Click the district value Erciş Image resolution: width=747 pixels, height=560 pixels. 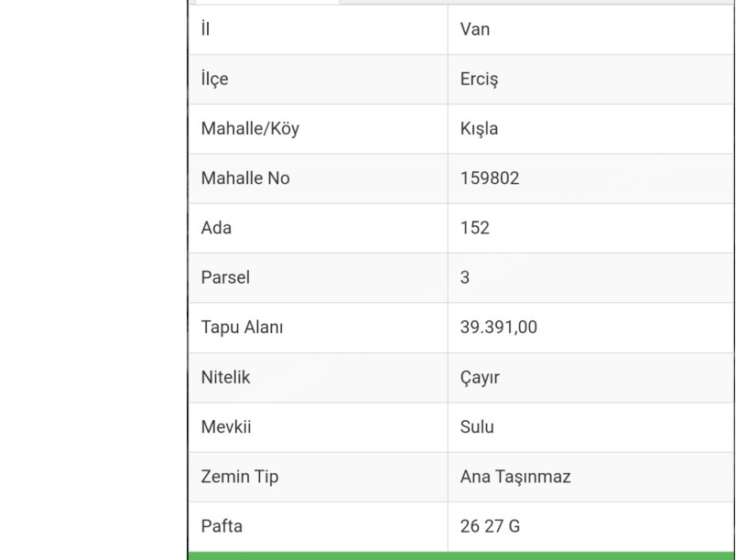479,79
